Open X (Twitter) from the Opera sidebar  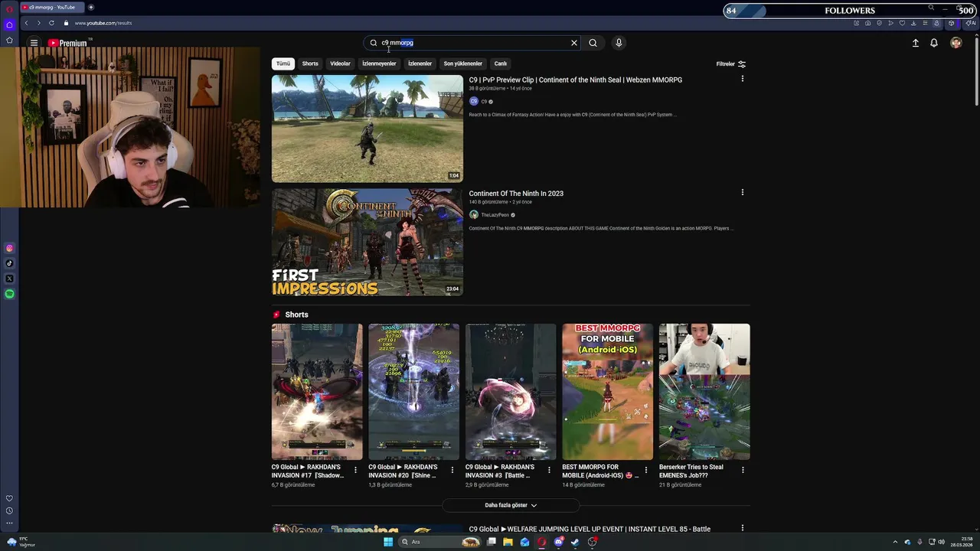(9, 279)
